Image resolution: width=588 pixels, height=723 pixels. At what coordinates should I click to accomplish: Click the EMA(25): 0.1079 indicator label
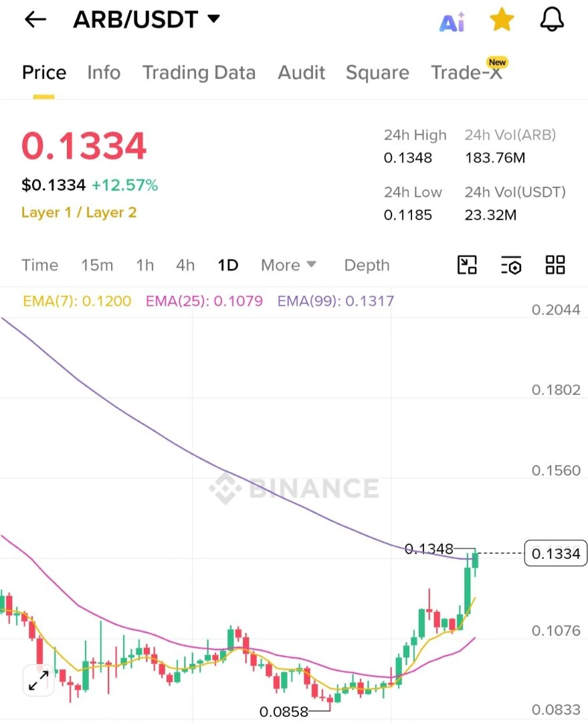pyautogui.click(x=204, y=301)
